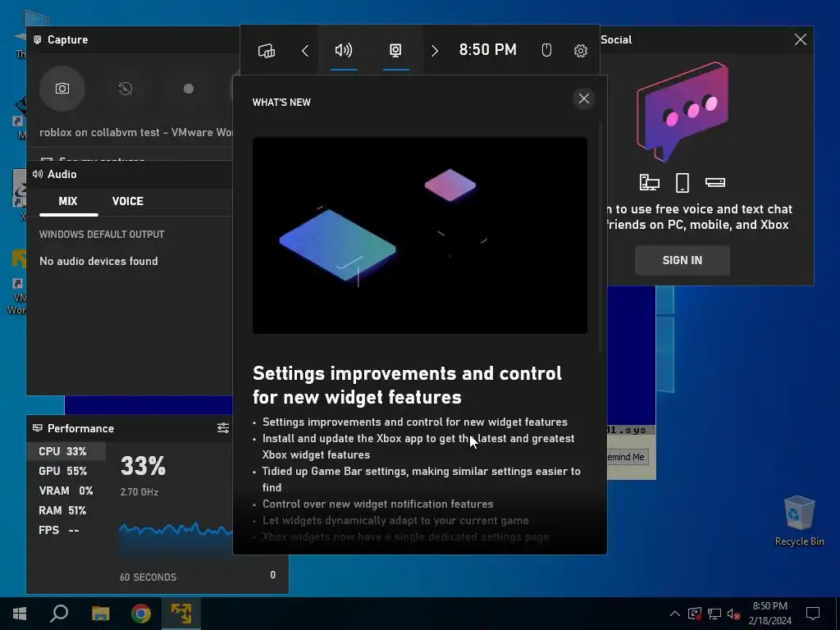This screenshot has height=630, width=840.
Task: Click the muted volume tray icon
Action: tap(733, 614)
